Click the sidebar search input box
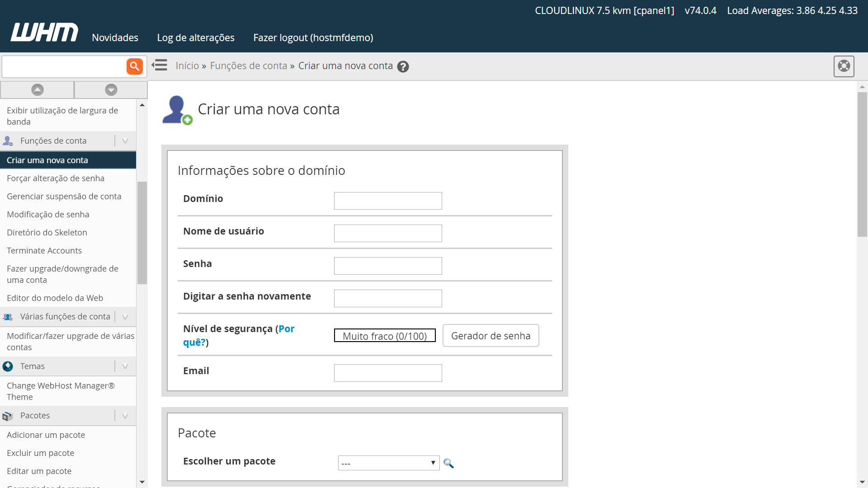This screenshot has width=868, height=488. pyautogui.click(x=64, y=66)
